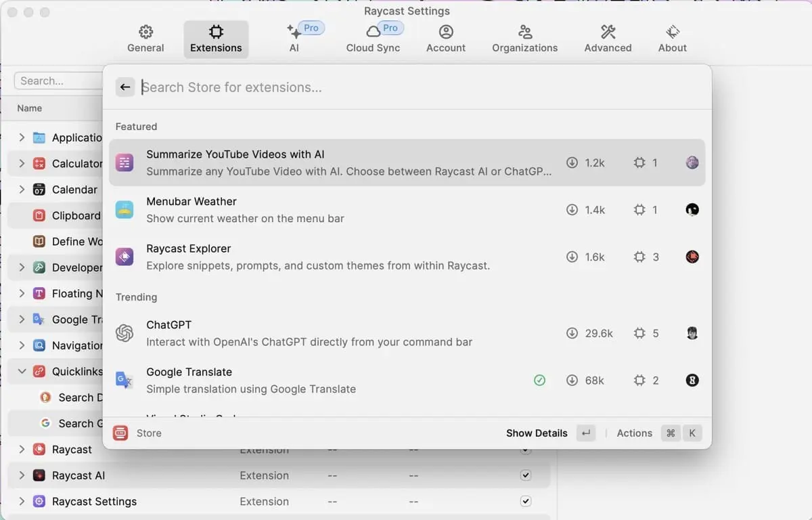Expand the Calculator group
Viewport: 812px width, 520px height.
coord(22,164)
